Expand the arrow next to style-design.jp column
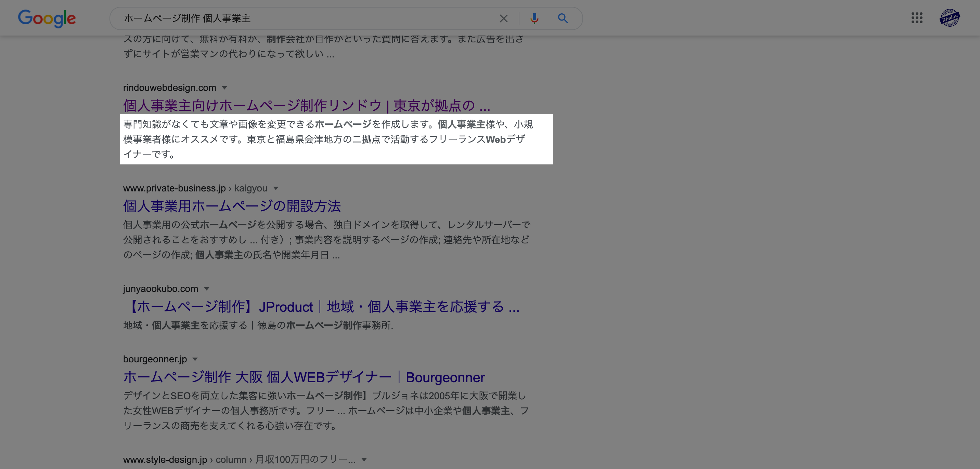Viewport: 980px width, 469px height. click(x=364, y=460)
